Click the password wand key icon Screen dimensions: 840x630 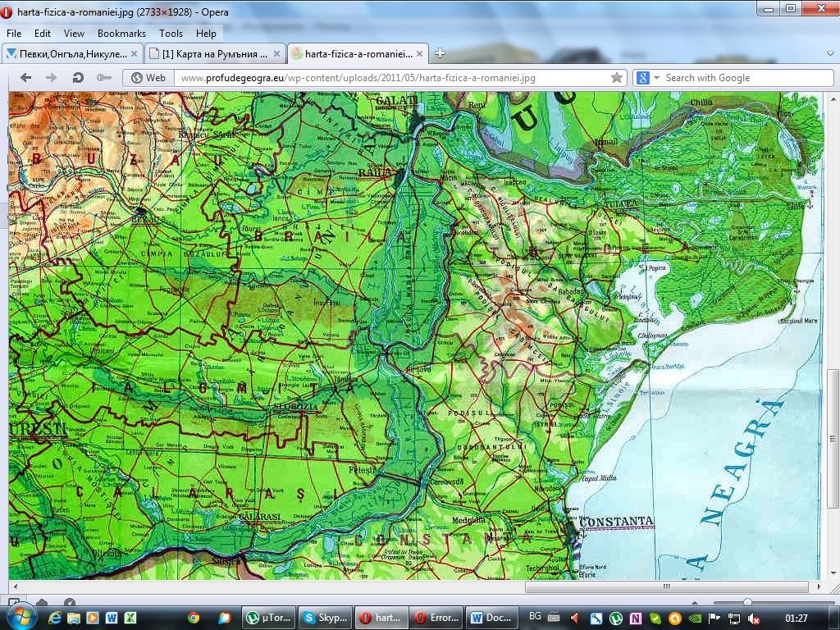point(104,77)
